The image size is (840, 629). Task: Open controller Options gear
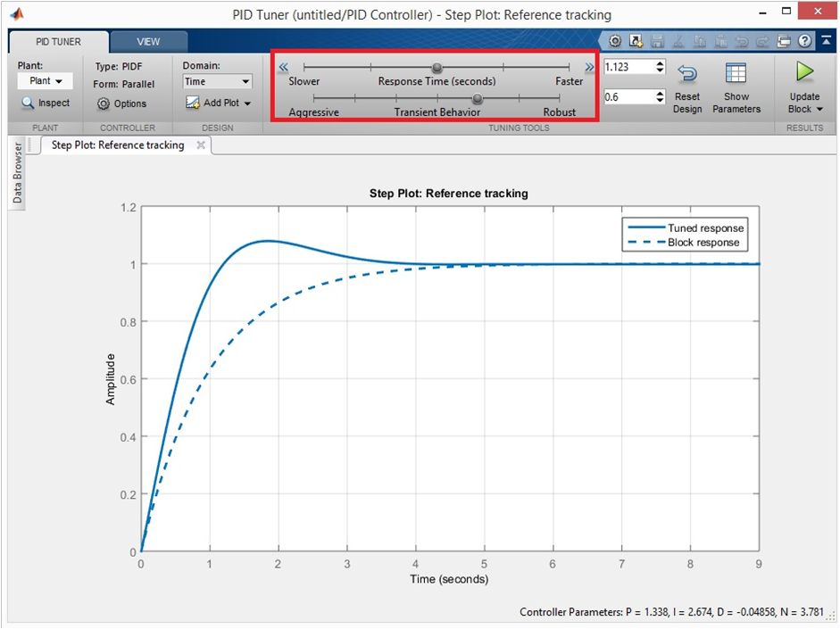tap(103, 103)
